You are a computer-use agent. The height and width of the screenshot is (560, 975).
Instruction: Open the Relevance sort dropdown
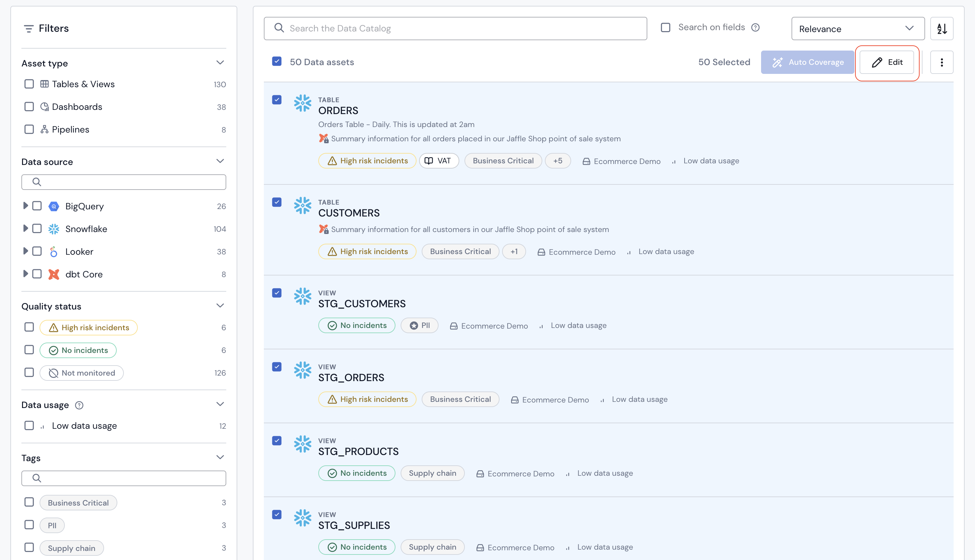(857, 29)
